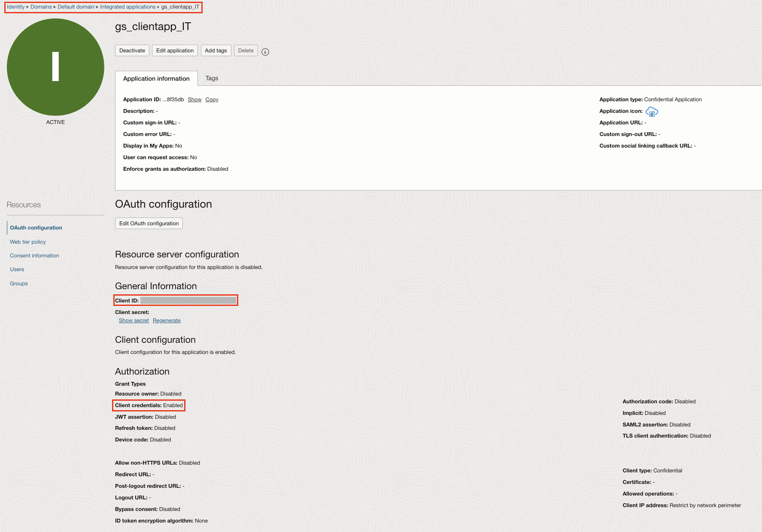Viewport: 762px width, 532px height.
Task: Regenerate the client secret
Action: click(x=167, y=320)
